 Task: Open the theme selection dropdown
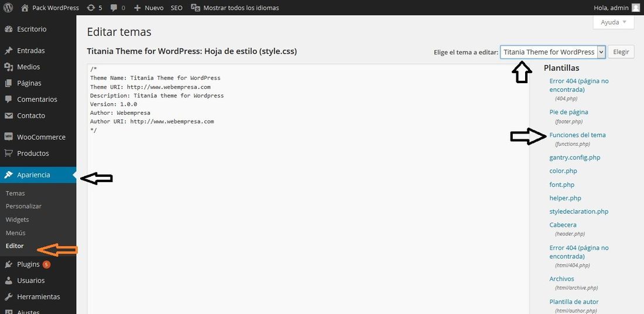[553, 52]
